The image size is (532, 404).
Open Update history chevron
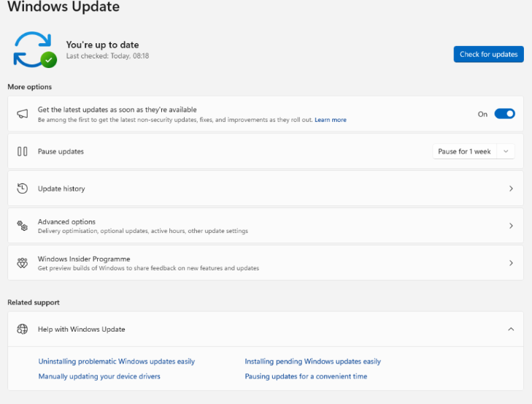[511, 188]
